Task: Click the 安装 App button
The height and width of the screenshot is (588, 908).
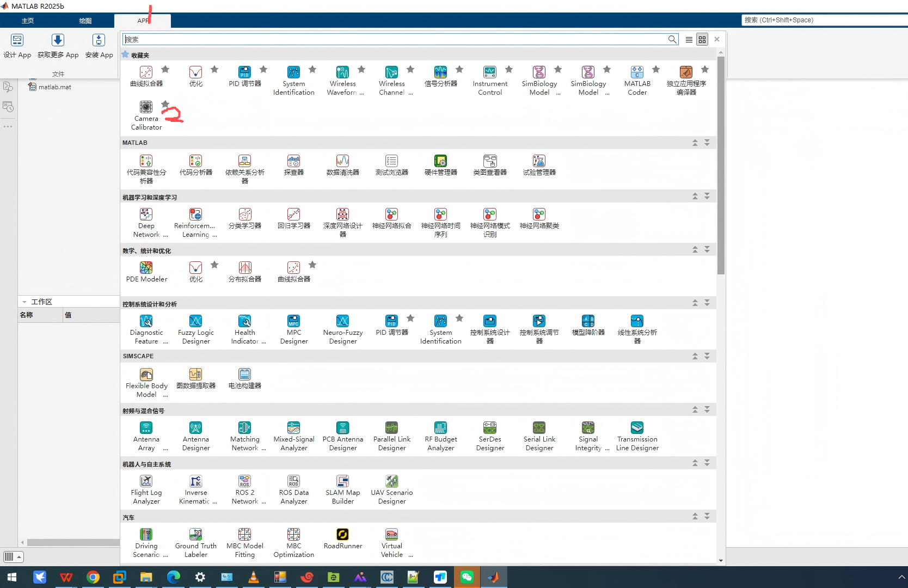Action: click(x=99, y=46)
